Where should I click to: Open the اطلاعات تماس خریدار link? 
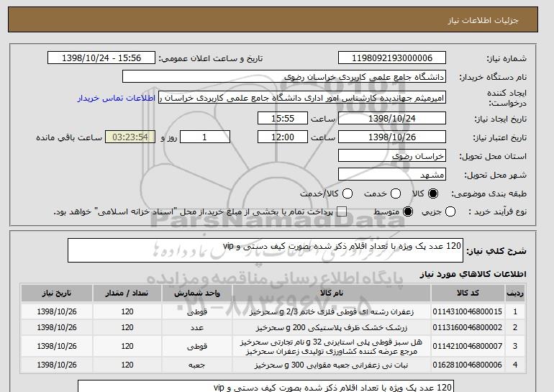pyautogui.click(x=117, y=98)
